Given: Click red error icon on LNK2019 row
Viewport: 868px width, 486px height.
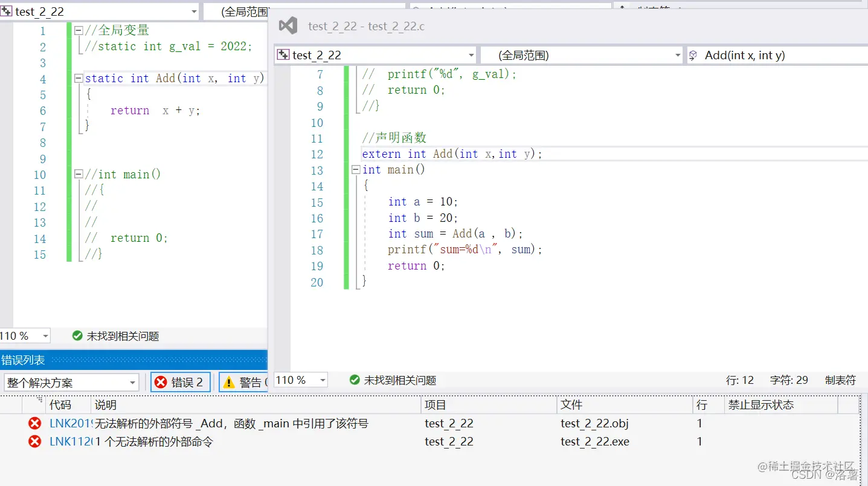Looking at the screenshot, I should pyautogui.click(x=35, y=423).
